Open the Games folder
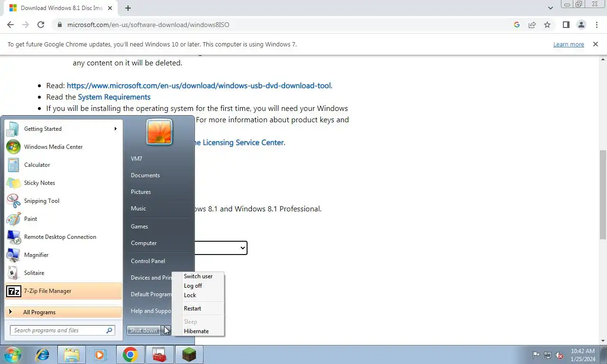 139,227
